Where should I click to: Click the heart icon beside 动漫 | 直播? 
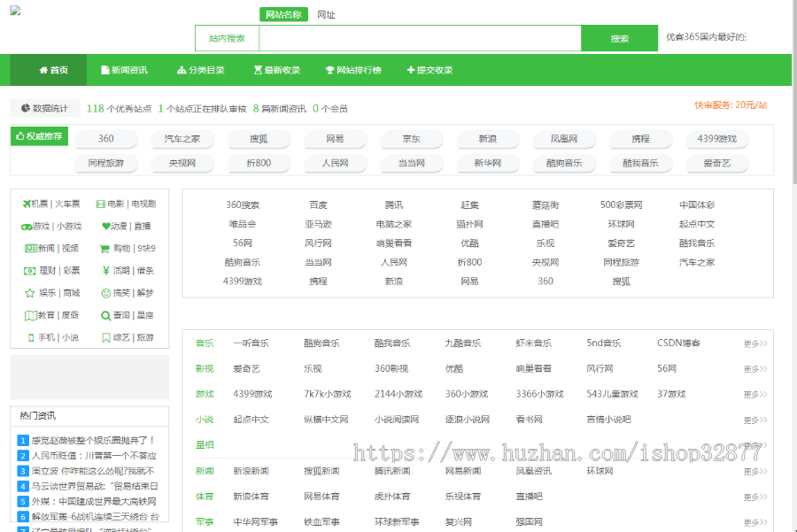(x=105, y=226)
